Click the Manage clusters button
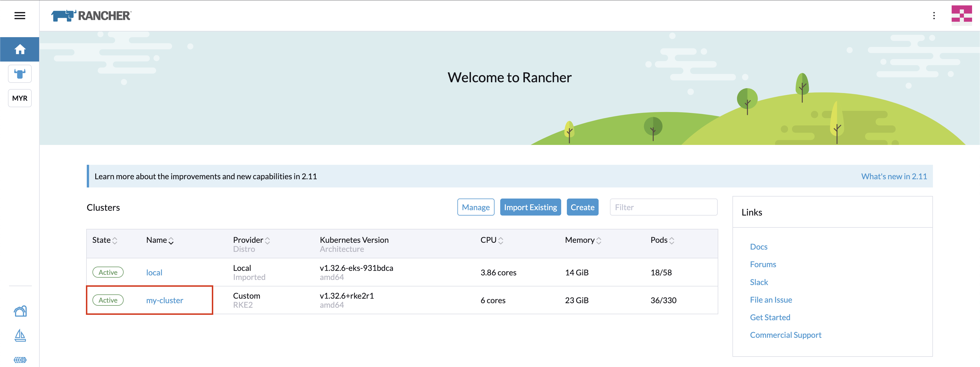The width and height of the screenshot is (980, 367). click(x=476, y=207)
